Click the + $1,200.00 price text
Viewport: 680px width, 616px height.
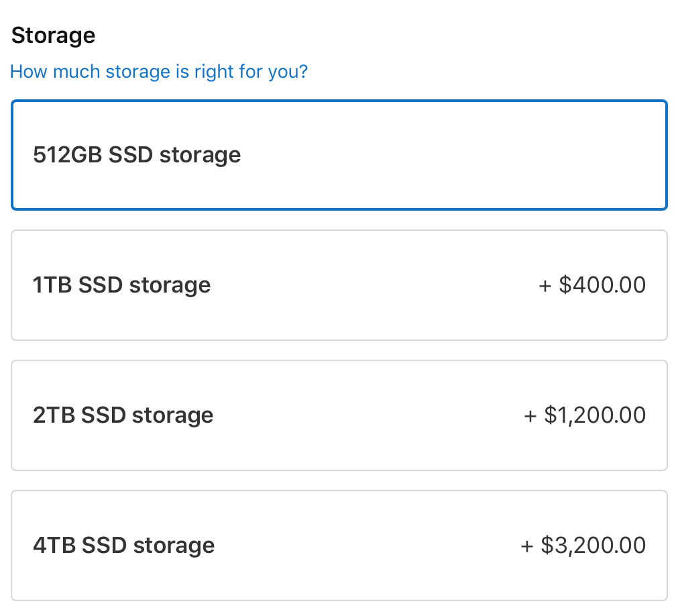click(x=585, y=415)
